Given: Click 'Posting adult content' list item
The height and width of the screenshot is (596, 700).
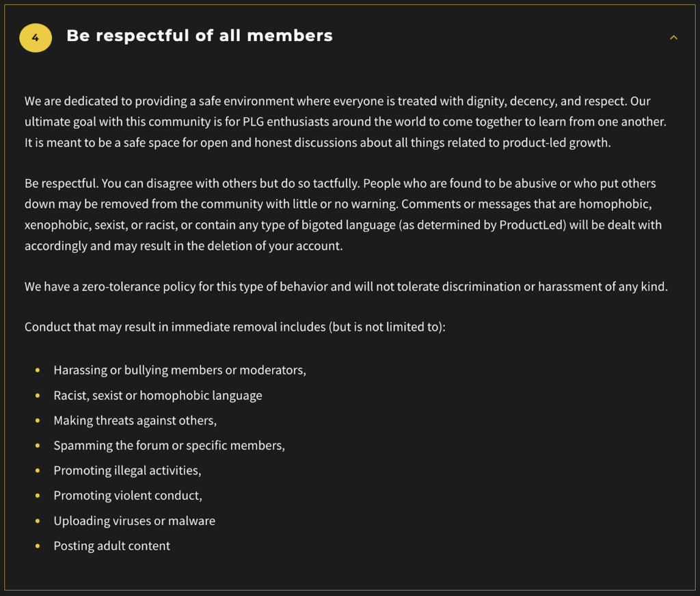Looking at the screenshot, I should (111, 546).
